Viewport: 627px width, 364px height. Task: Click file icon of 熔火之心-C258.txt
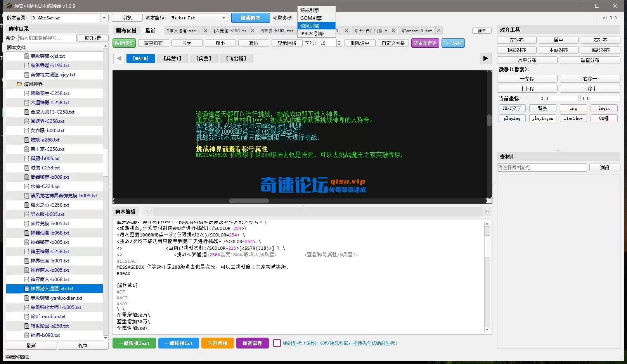tap(27, 205)
